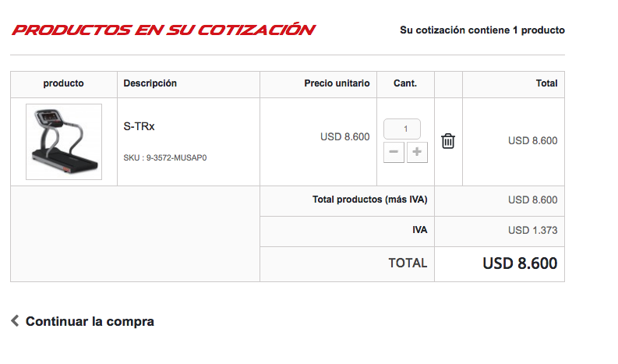The height and width of the screenshot is (364, 618).
Task: Click the bold TOTAL USD 8.600 amount
Action: point(520,263)
